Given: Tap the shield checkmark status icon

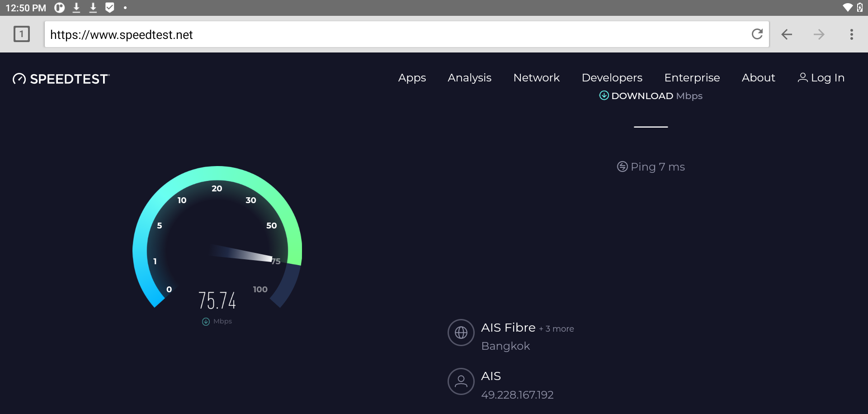Looking at the screenshot, I should pyautogui.click(x=110, y=8).
